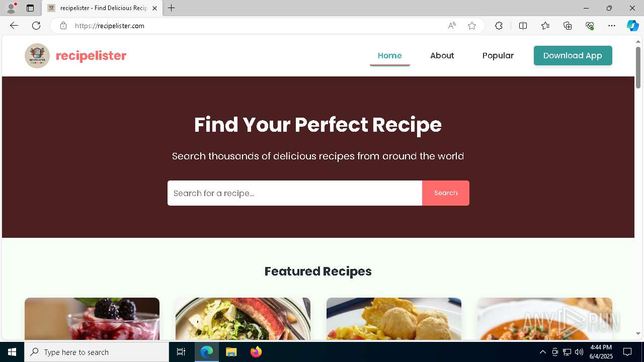Click the recipelister logo image
This screenshot has height=362, width=644.
coord(37,56)
